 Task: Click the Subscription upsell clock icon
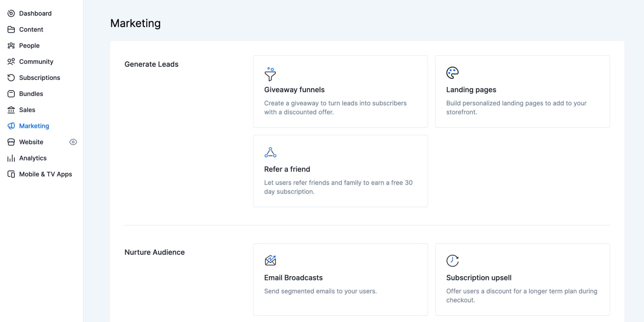[x=452, y=260]
